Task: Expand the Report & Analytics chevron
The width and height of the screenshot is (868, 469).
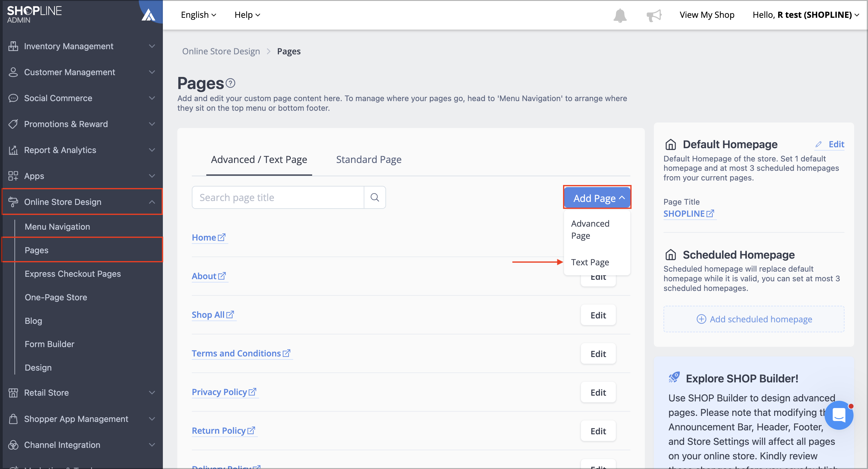Action: 152,150
